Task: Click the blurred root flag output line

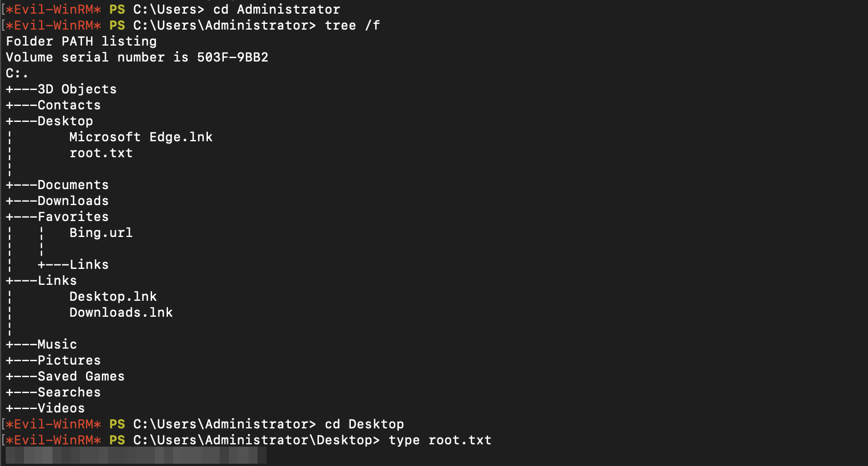Action: point(136,455)
